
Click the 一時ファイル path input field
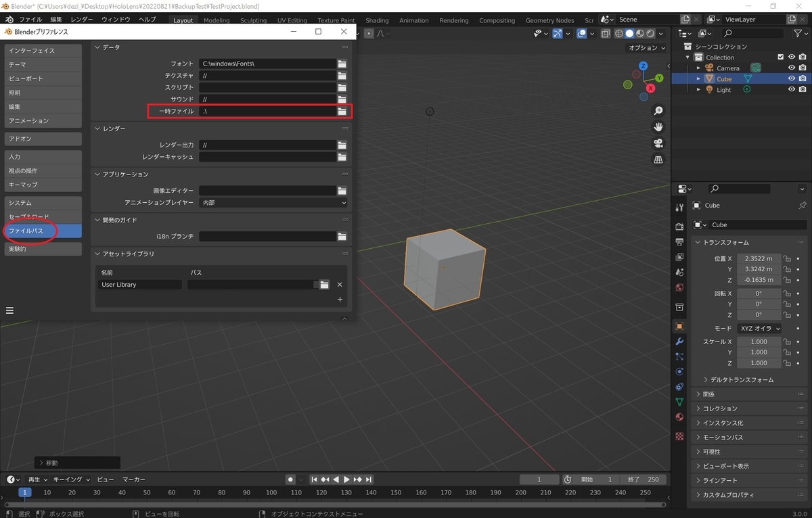point(268,111)
